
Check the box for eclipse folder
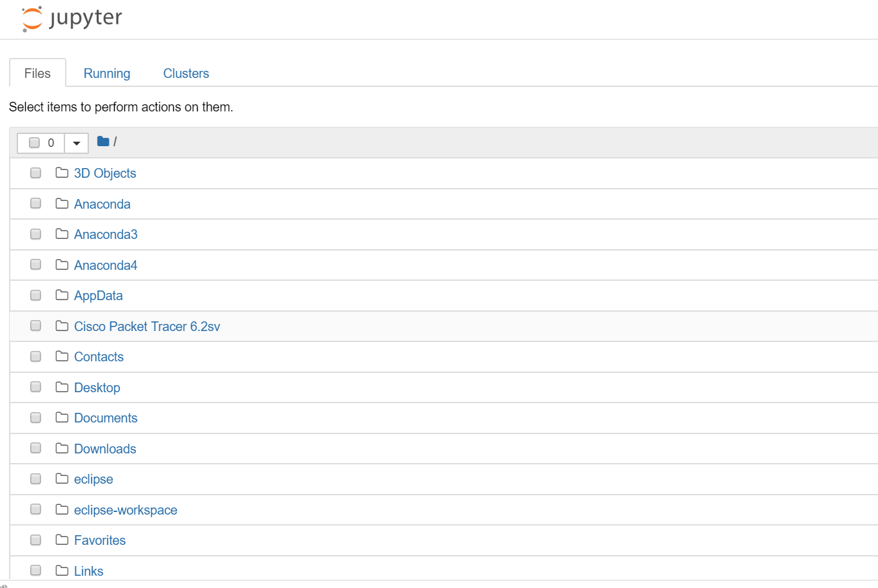click(x=35, y=479)
